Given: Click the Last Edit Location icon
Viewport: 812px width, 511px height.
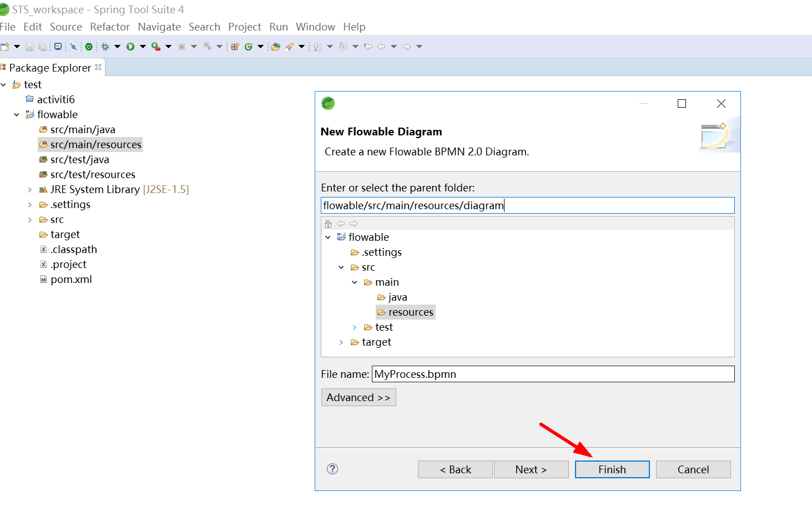Looking at the screenshot, I should pyautogui.click(x=367, y=47).
